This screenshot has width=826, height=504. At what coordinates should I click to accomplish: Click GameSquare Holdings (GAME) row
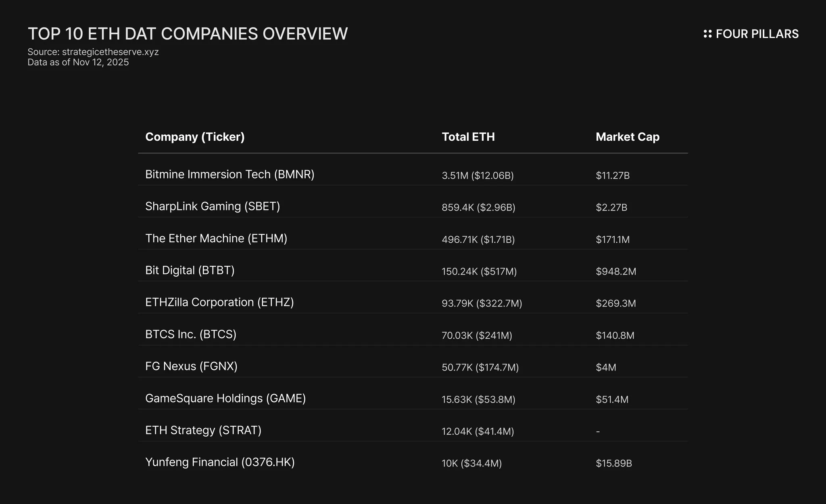pos(225,398)
